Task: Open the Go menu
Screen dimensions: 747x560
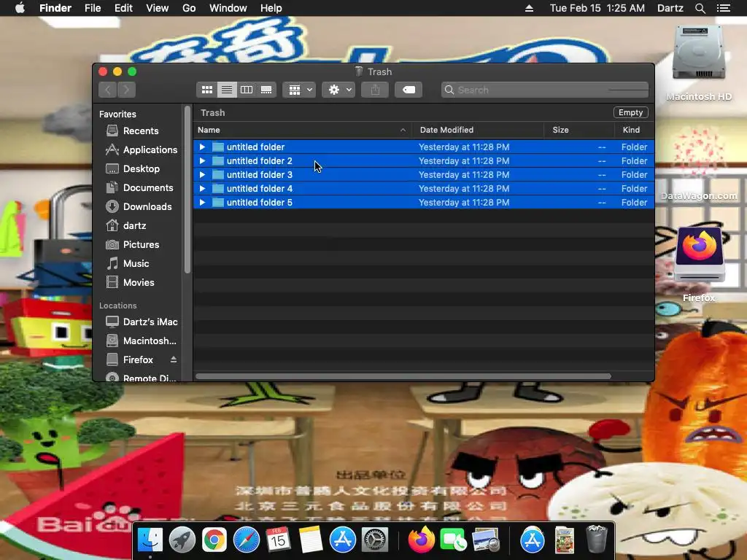Action: pos(189,8)
